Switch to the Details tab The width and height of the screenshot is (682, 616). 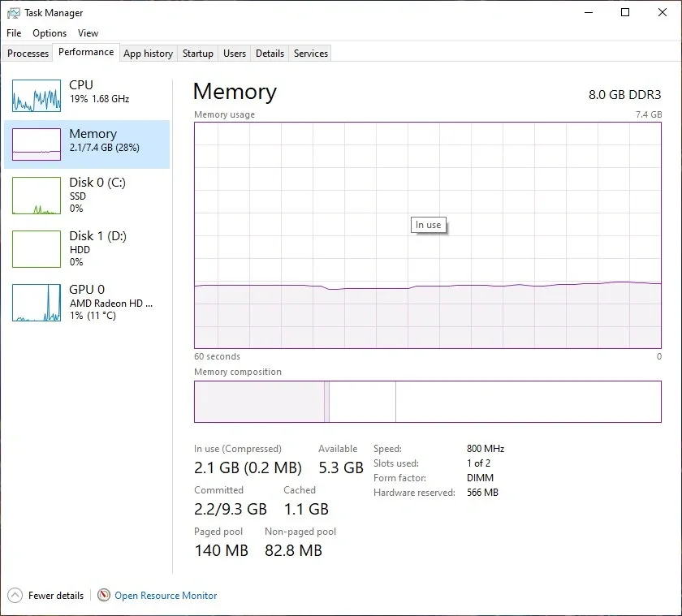pyautogui.click(x=270, y=54)
